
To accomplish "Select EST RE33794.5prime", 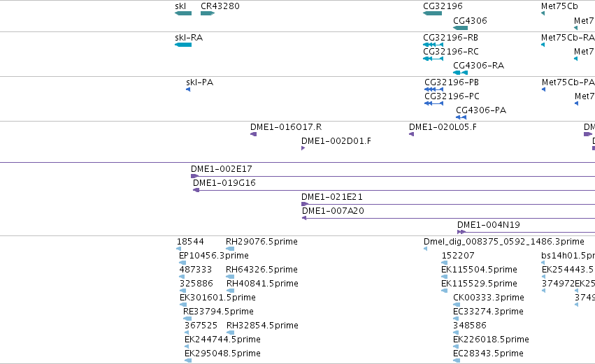I will pos(187,319).
